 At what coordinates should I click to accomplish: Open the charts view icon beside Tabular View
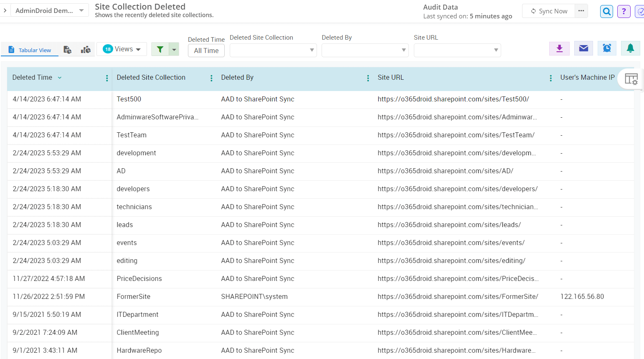coord(86,49)
